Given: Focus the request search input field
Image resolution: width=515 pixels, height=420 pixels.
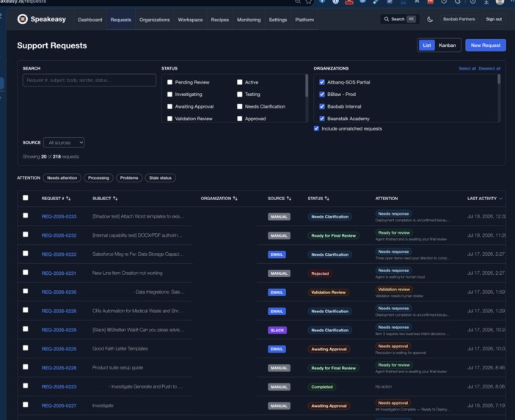Looking at the screenshot, I should click(90, 80).
